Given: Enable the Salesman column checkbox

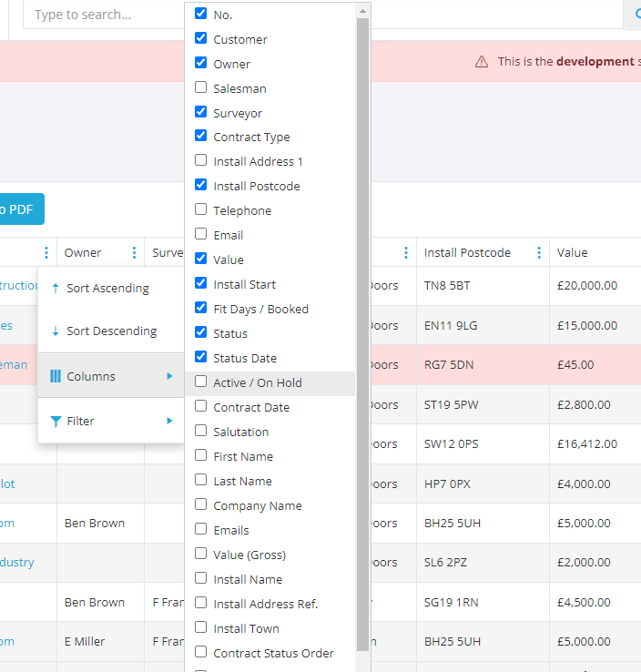Looking at the screenshot, I should (x=201, y=87).
